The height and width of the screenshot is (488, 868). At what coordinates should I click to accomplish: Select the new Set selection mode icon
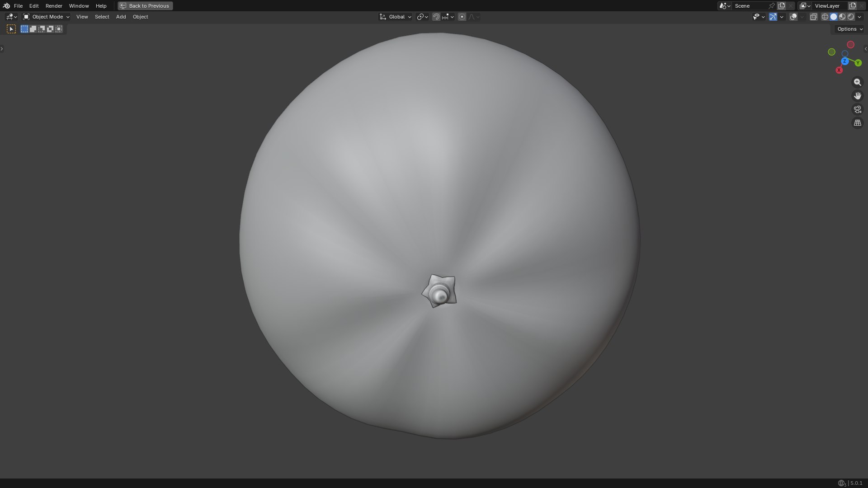tap(24, 29)
